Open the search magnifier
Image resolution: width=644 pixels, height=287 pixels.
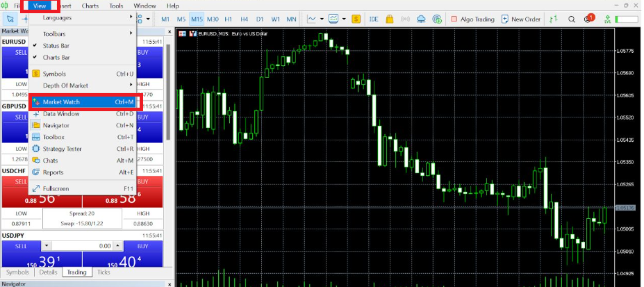coord(571,19)
